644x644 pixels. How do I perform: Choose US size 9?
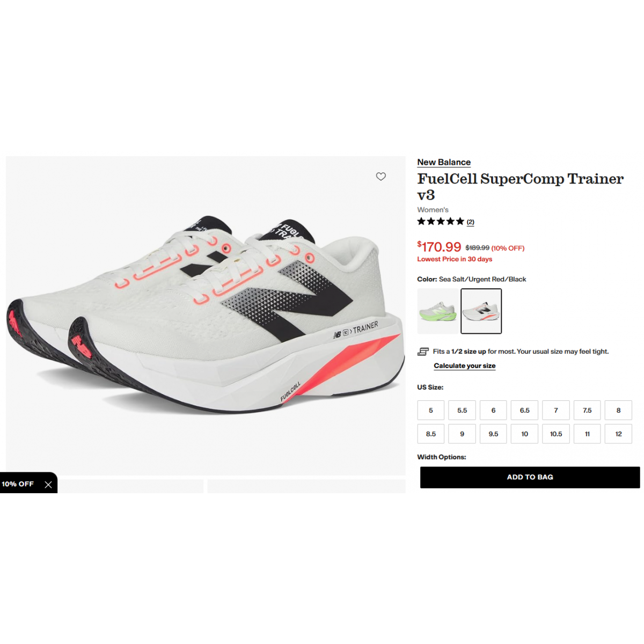tap(462, 434)
